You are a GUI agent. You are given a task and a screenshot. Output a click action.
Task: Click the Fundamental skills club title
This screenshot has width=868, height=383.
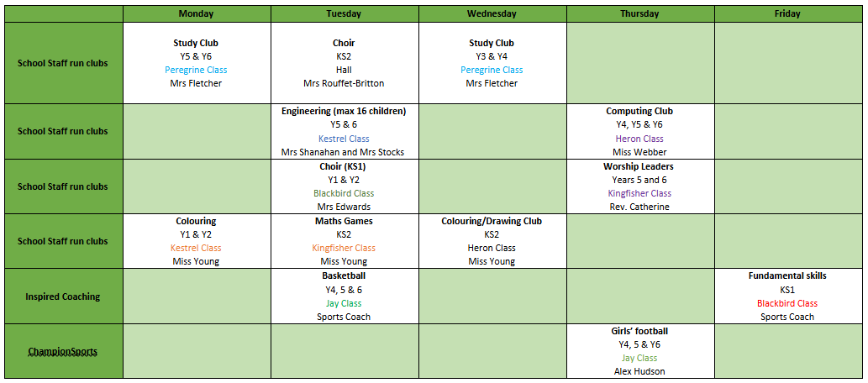point(787,275)
